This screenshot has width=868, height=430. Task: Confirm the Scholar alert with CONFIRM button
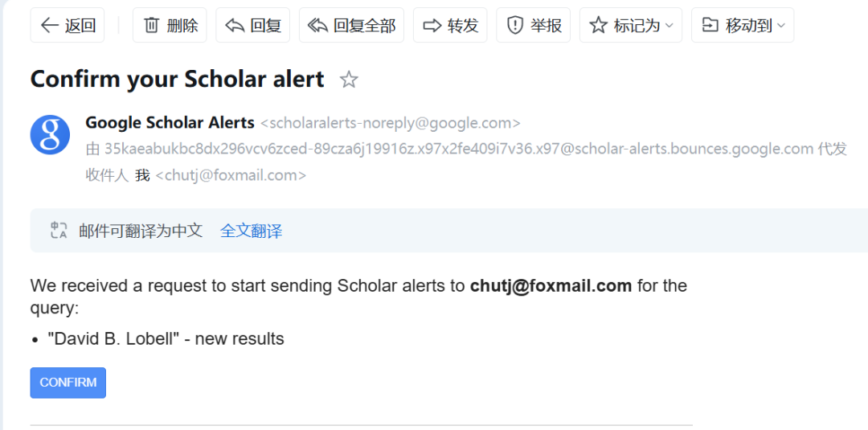(68, 383)
